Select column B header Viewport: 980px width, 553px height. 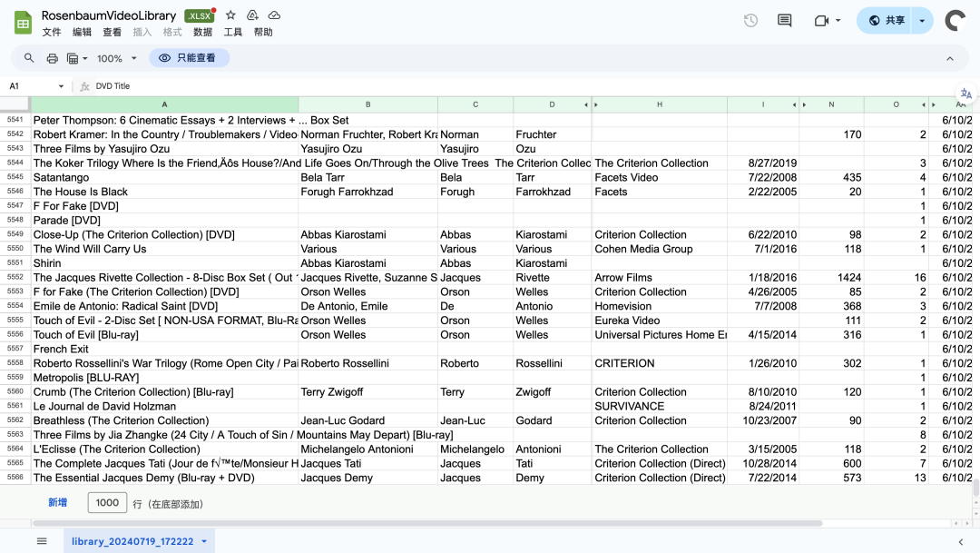(x=368, y=105)
